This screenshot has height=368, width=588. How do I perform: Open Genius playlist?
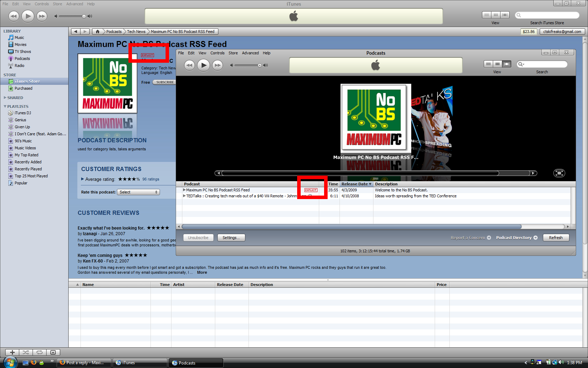(20, 120)
